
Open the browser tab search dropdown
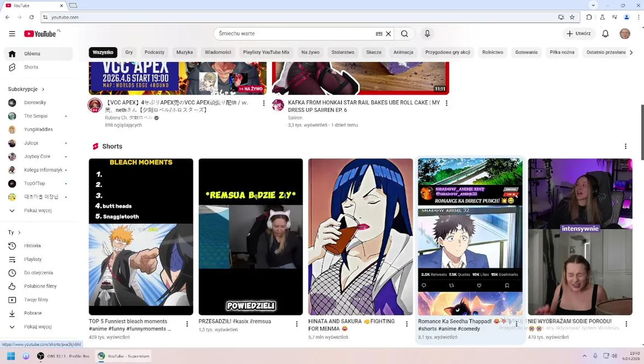593,6
